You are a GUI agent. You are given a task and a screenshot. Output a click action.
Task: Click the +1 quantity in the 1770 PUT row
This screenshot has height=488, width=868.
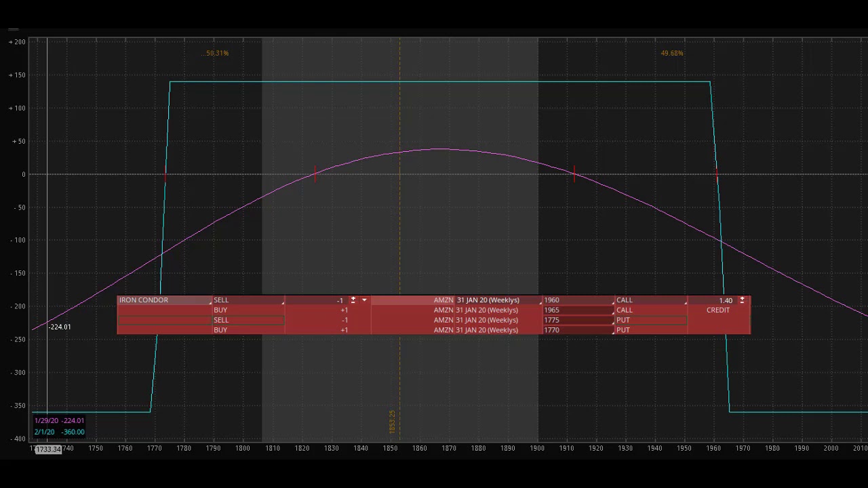[x=344, y=330]
